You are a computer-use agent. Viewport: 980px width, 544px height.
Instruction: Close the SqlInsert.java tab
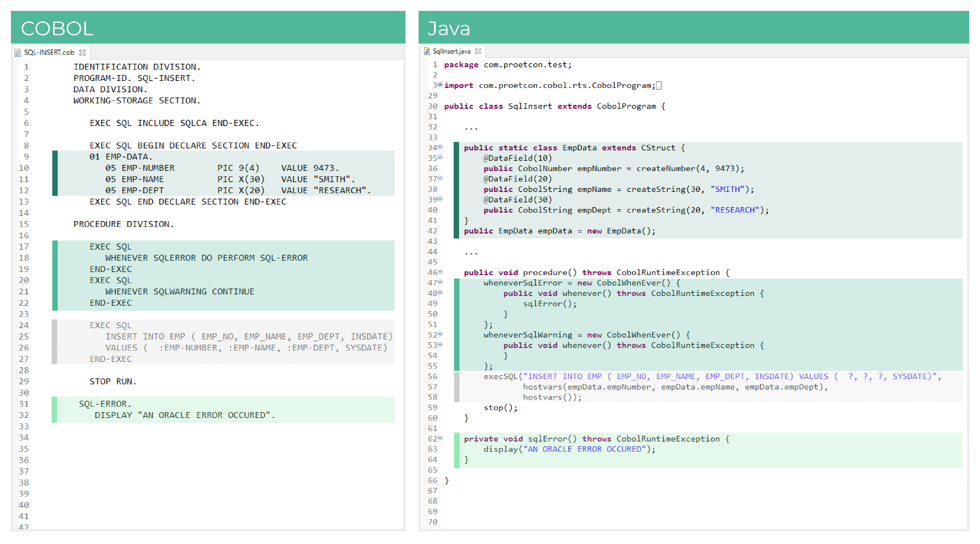(x=479, y=51)
